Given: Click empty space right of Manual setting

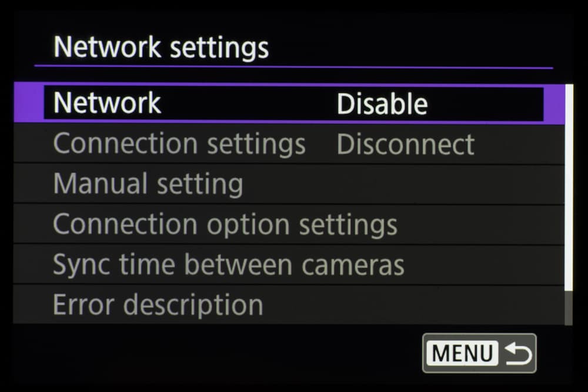Looking at the screenshot, I should pyautogui.click(x=400, y=184).
